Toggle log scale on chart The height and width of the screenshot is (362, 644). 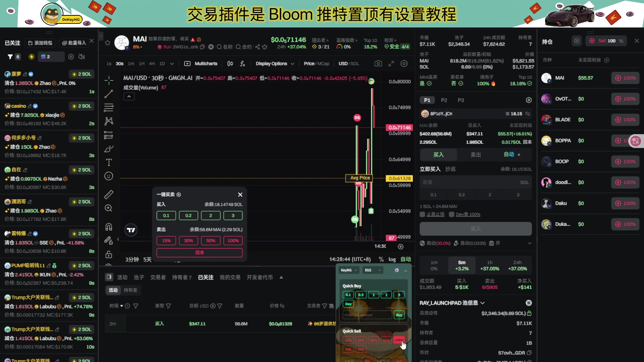(392, 259)
